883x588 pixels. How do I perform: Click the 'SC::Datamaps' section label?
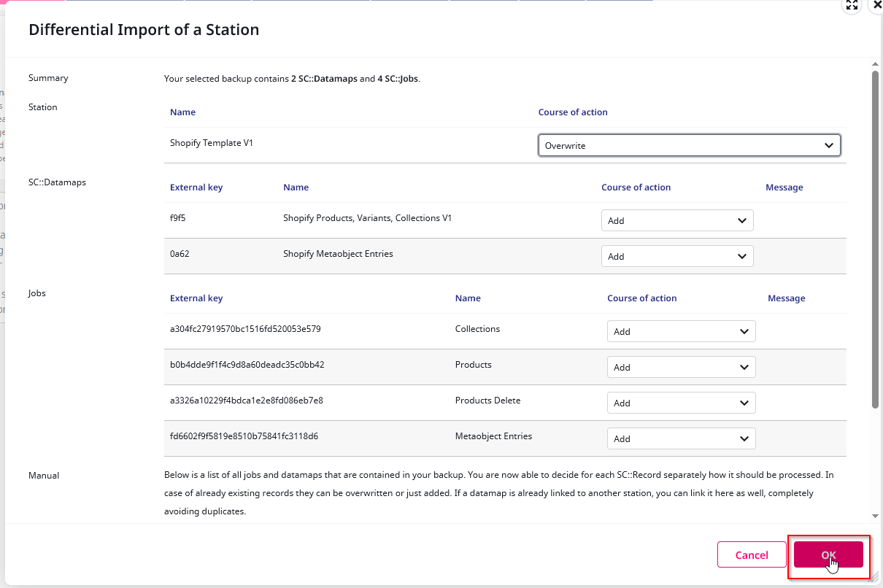[57, 182]
